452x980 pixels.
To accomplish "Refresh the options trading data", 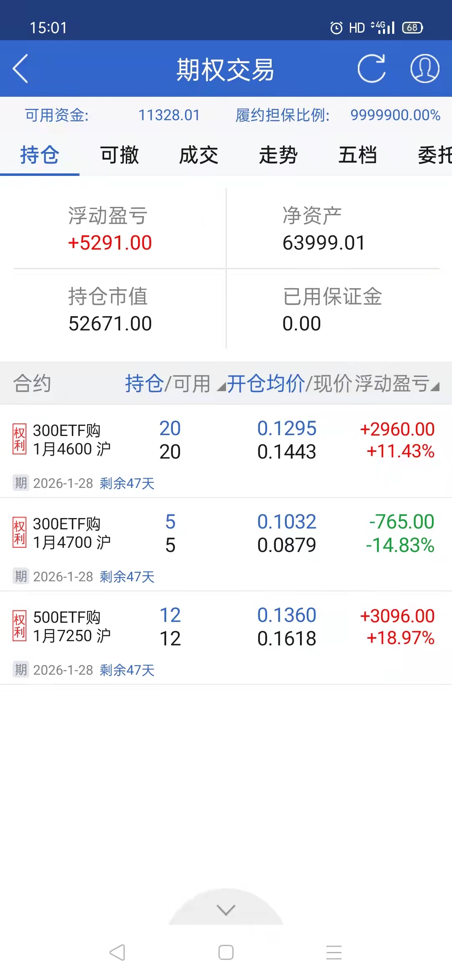I will click(371, 69).
